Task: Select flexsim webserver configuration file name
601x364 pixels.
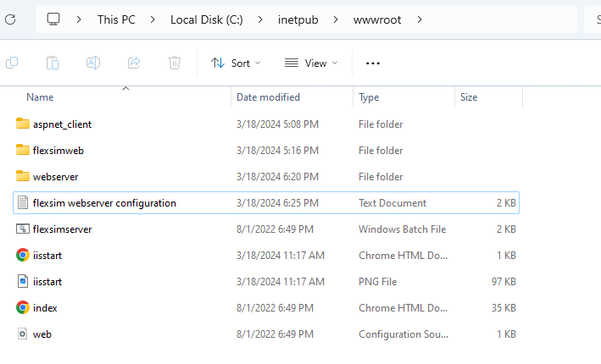Action: [104, 203]
